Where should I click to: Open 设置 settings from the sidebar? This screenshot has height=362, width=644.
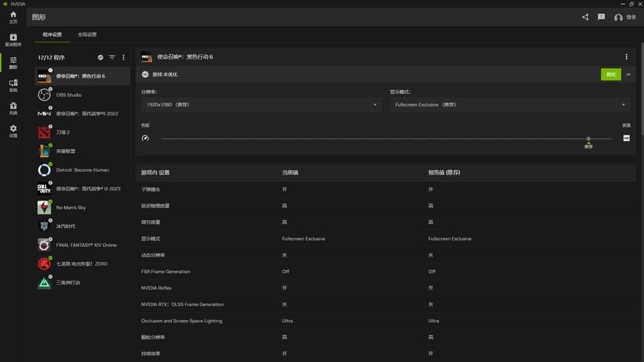tap(13, 131)
